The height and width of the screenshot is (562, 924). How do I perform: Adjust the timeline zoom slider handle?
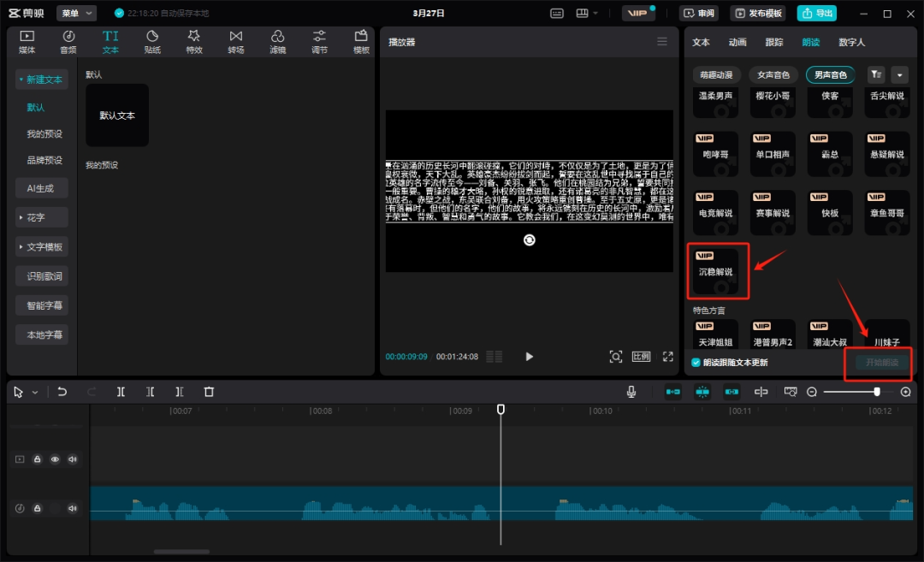point(877,392)
